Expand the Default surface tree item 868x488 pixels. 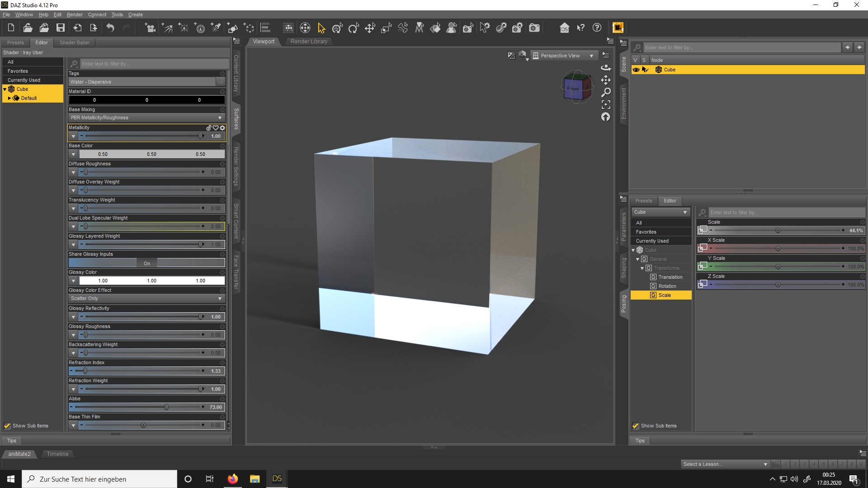pos(9,98)
